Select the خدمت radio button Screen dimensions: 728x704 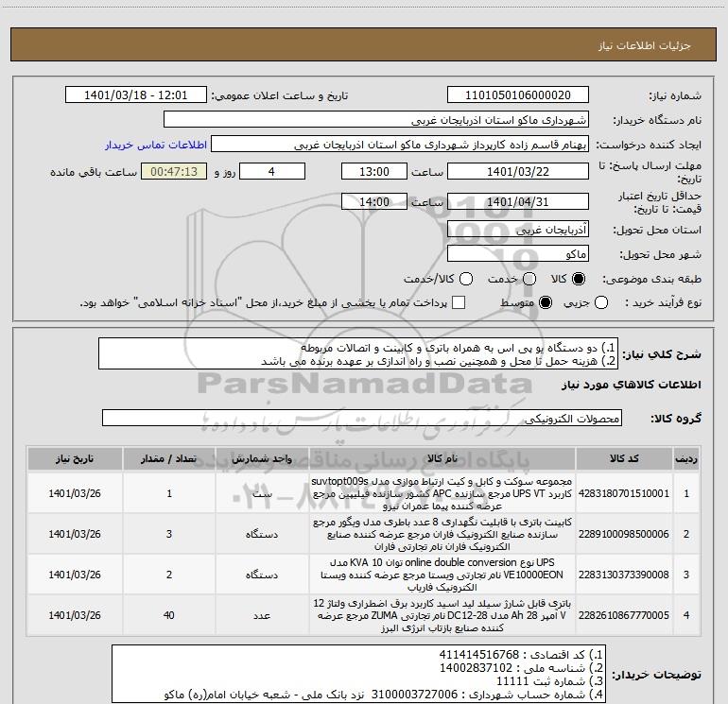(529, 279)
